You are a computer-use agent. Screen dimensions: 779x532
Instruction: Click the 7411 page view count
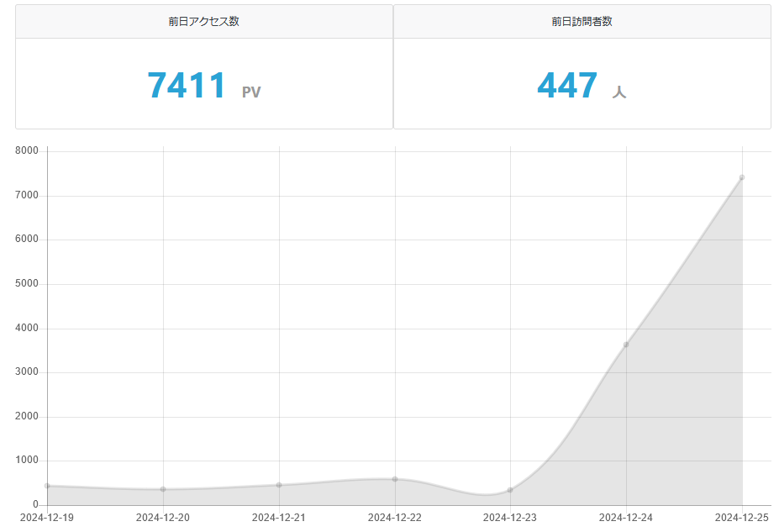[187, 85]
